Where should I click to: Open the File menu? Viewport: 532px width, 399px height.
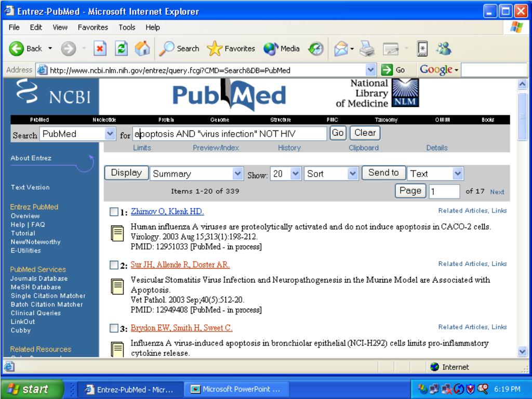pyautogui.click(x=14, y=27)
